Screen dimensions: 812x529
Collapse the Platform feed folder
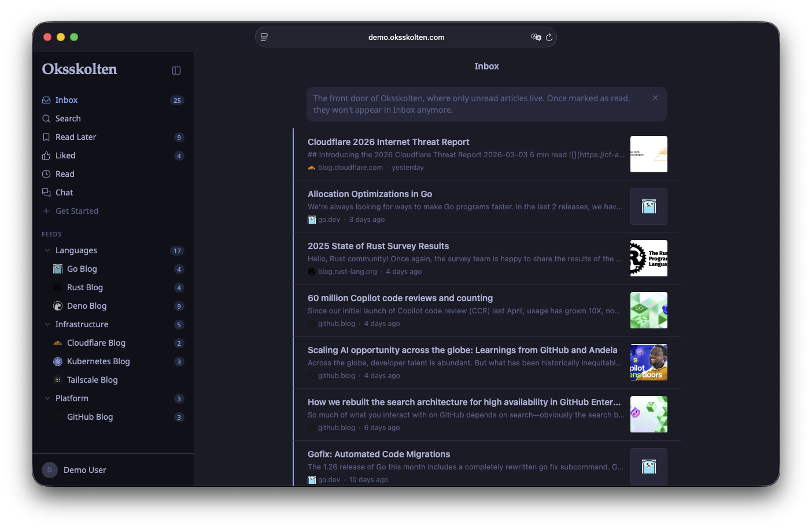pos(47,398)
